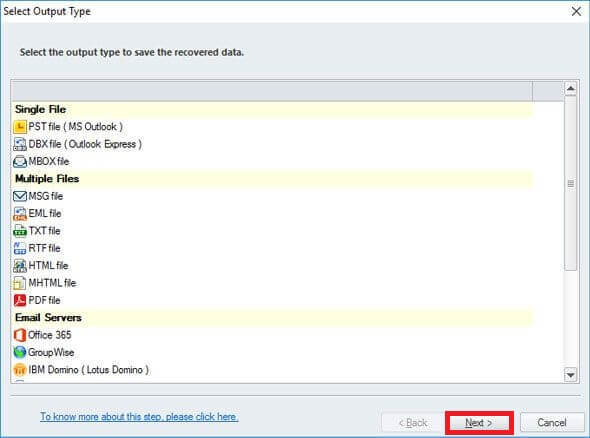Pick the red PDF file icon
The width and height of the screenshot is (590, 438).
coord(20,300)
